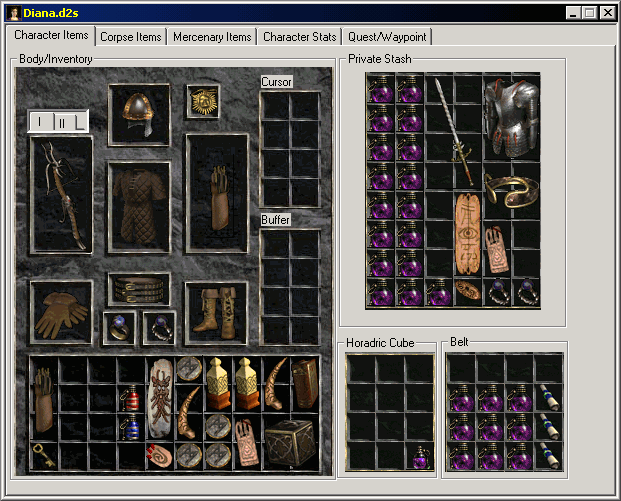Image resolution: width=621 pixels, height=501 pixels.
Task: Select the arrow quiver in off-hand slot
Action: [x=217, y=193]
